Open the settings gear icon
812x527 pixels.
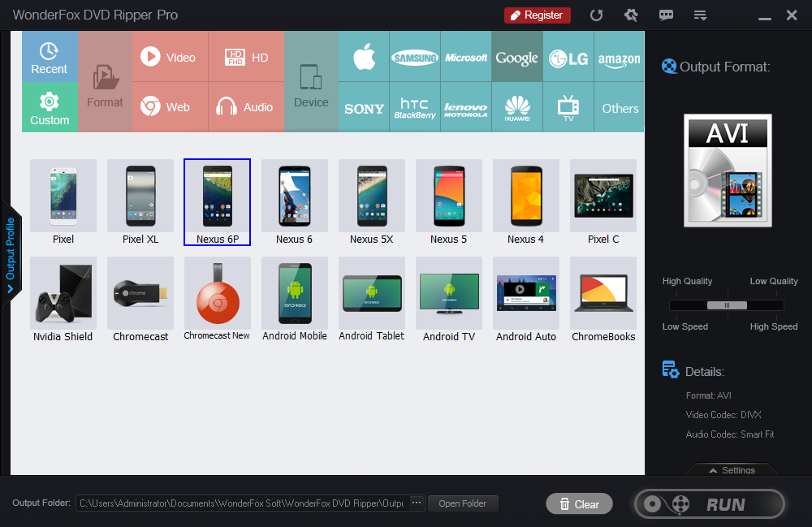(631, 15)
